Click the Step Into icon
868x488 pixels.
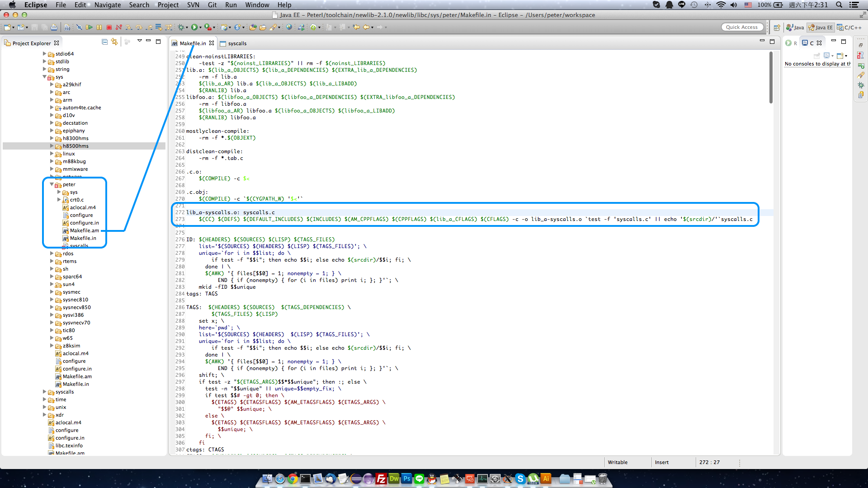pyautogui.click(x=129, y=28)
